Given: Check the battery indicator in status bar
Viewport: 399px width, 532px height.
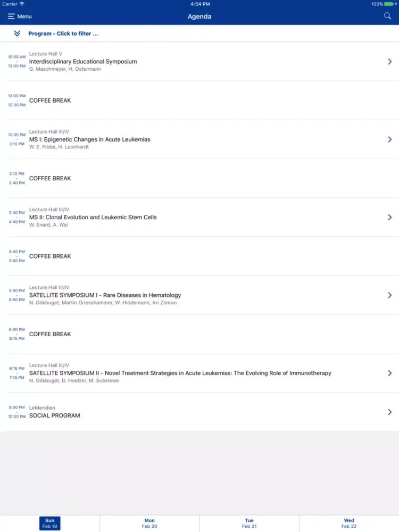Looking at the screenshot, I should click(x=389, y=4).
